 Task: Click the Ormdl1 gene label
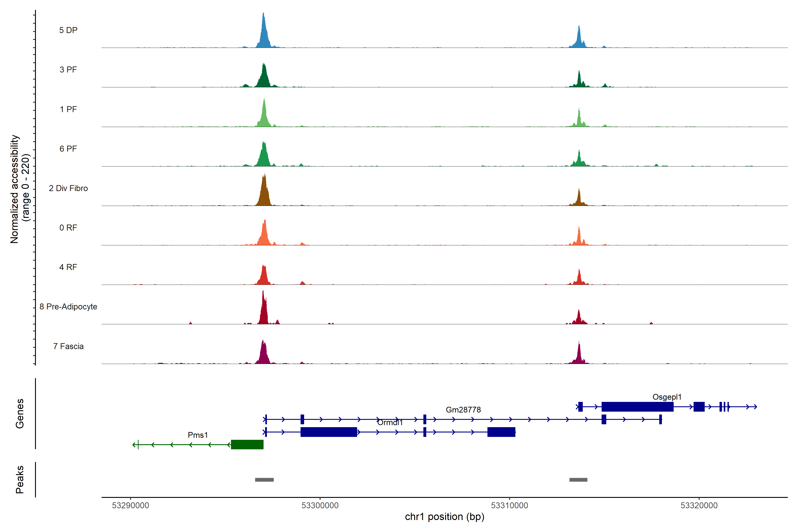[390, 422]
